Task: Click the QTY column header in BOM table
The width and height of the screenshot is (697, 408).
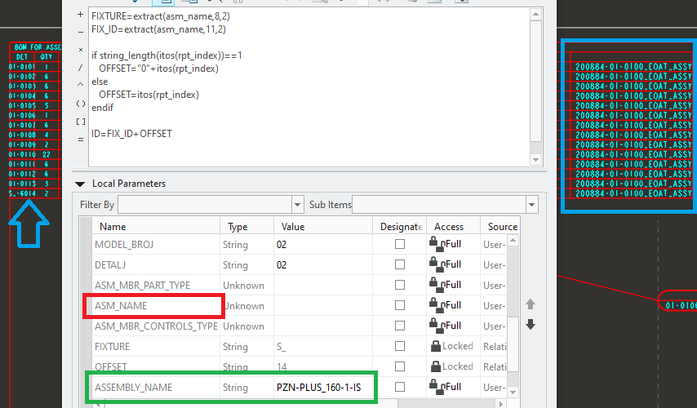Action: coord(46,57)
